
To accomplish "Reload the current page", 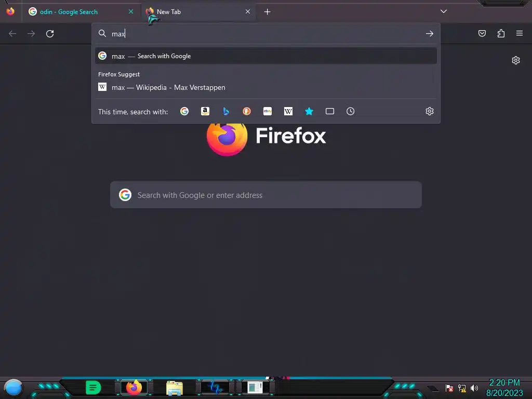I will click(x=50, y=34).
